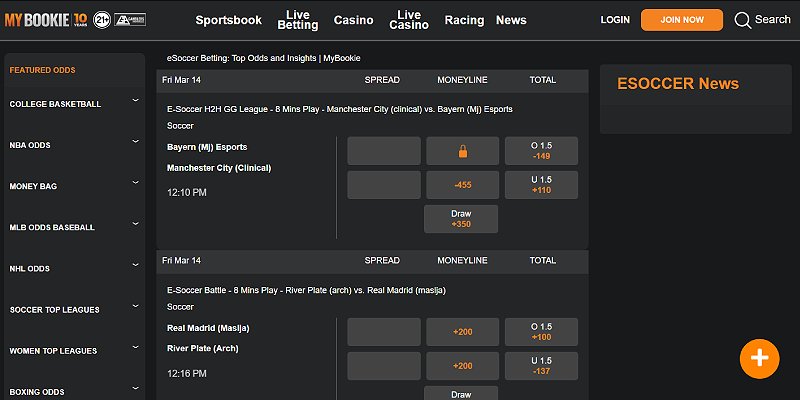Click the Manchester City vs. Bayern match title
Screen dimensions: 800x400
(x=340, y=109)
